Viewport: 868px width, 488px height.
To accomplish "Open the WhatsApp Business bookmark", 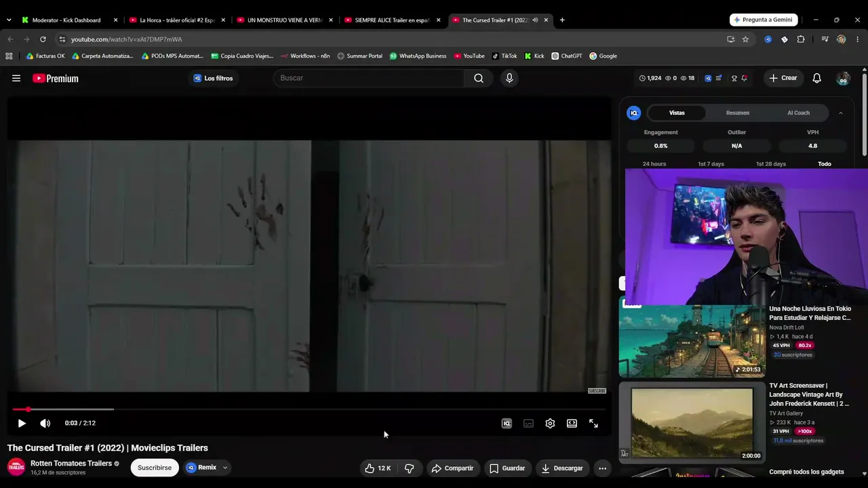I will [x=418, y=56].
